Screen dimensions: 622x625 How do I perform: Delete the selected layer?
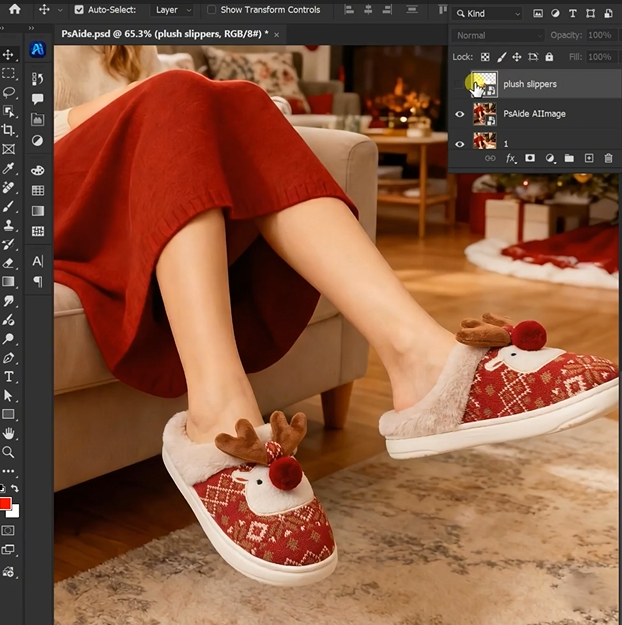click(608, 158)
